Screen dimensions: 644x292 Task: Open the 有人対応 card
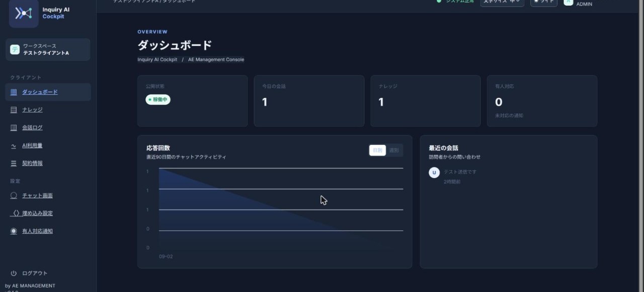tap(542, 101)
